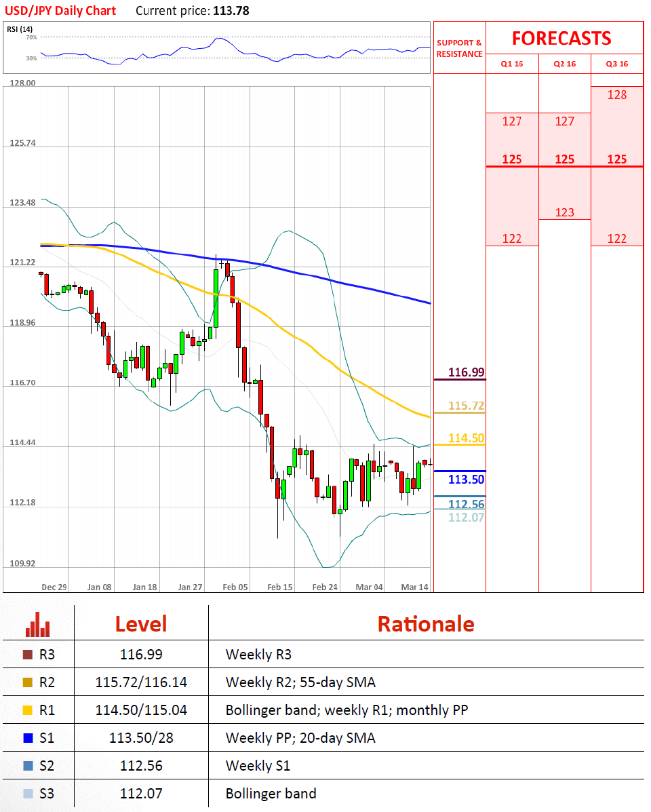Click the 122 forecast in Q3 16
Screen dimensions: 651x812
click(617, 239)
